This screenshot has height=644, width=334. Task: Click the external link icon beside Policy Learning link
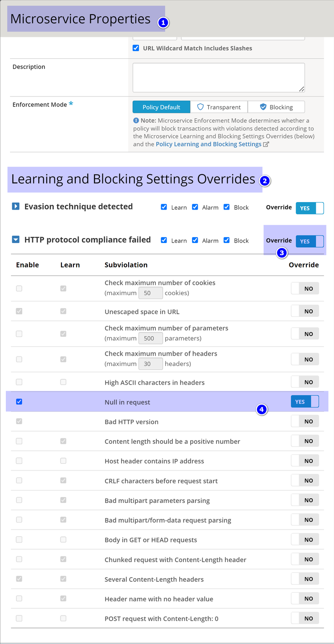[x=266, y=144]
